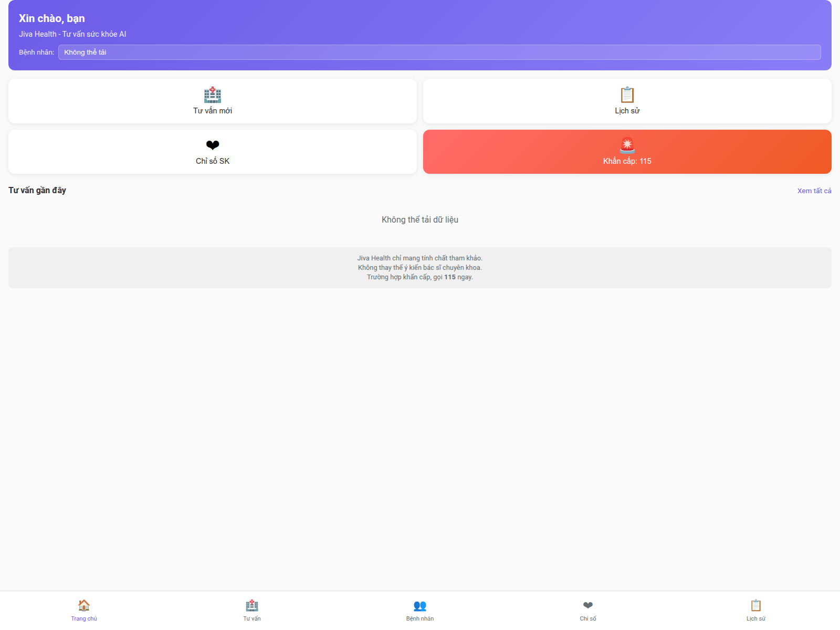Click the 'Tư vấn gần đây' heading
The height and width of the screenshot is (630, 840).
pyautogui.click(x=37, y=190)
